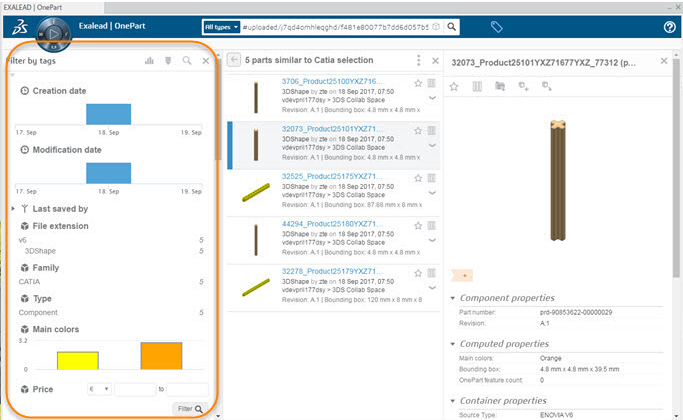Open the tags icon in the header
The width and height of the screenshot is (683, 420).
(497, 27)
